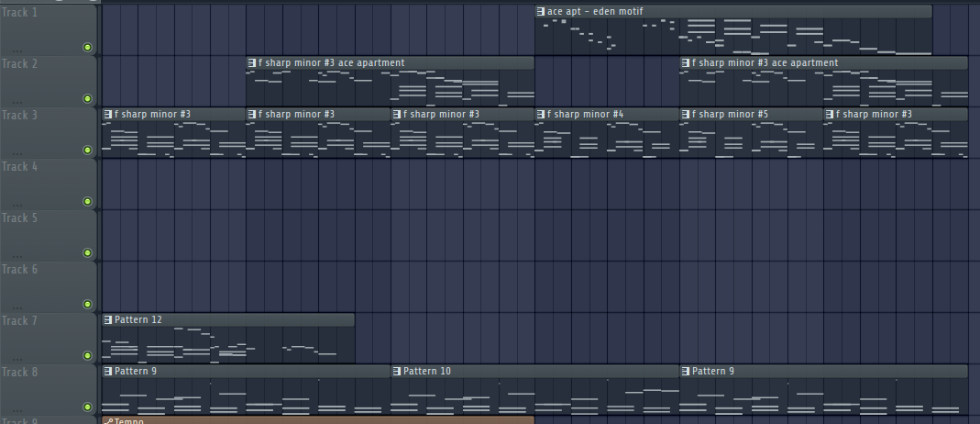Select the Pattern 10 clip title

coord(427,372)
